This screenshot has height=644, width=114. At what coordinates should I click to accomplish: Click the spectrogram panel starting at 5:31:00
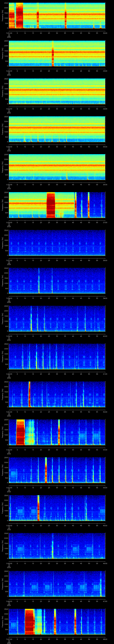click(57, 16)
